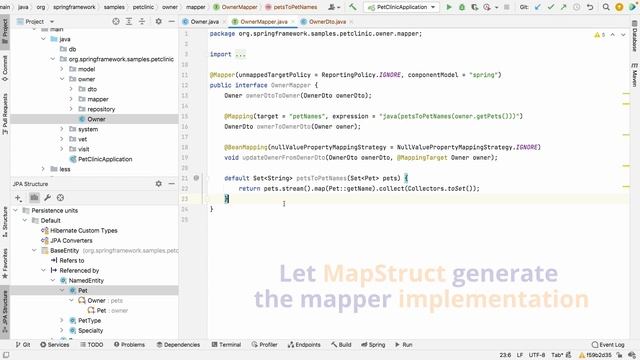Collapse all icon in Project panel header
640x360 pixels.
pos(142,21)
